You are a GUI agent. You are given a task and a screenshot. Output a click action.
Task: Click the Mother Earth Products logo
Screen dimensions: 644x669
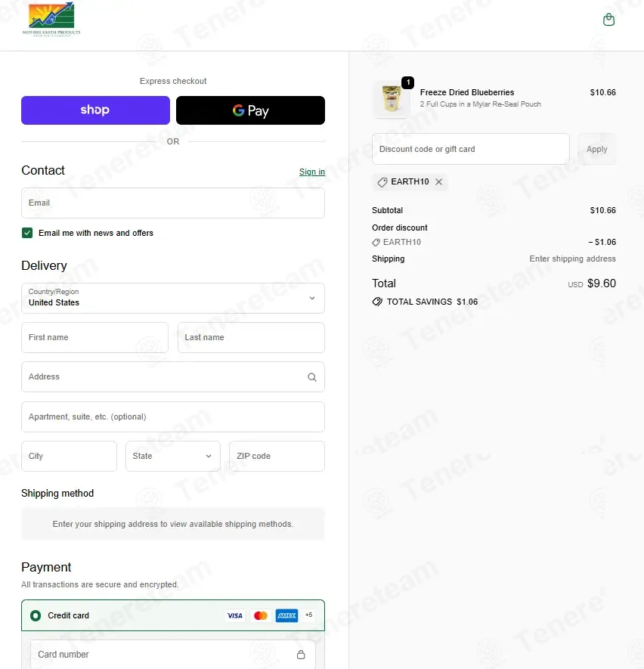51,20
